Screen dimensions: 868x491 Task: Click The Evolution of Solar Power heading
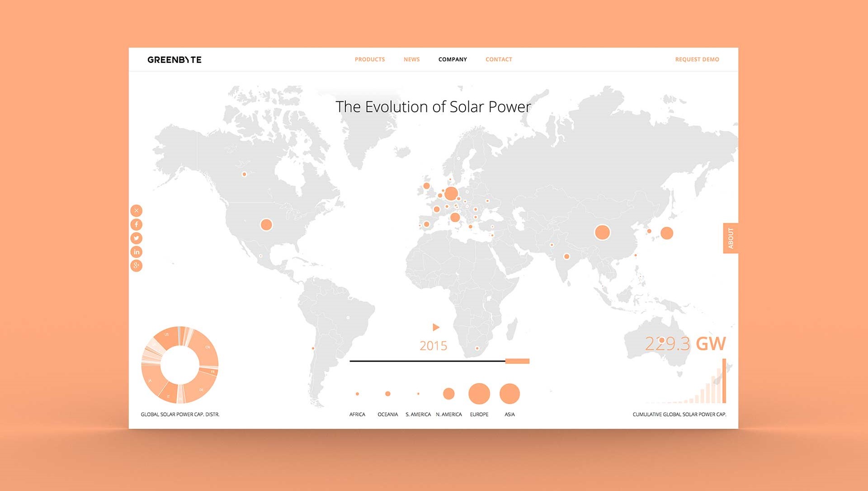tap(433, 107)
